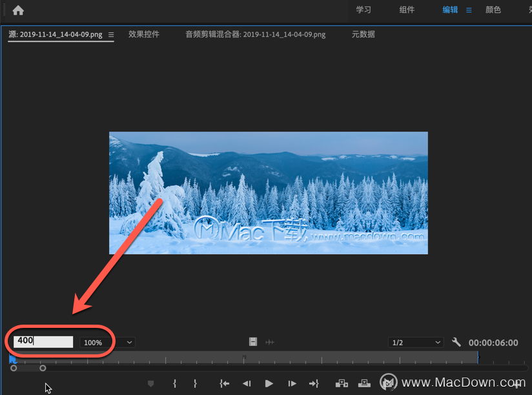Viewport: 532px width, 395px height.
Task: Open the 学习 workspace
Action: point(363,10)
